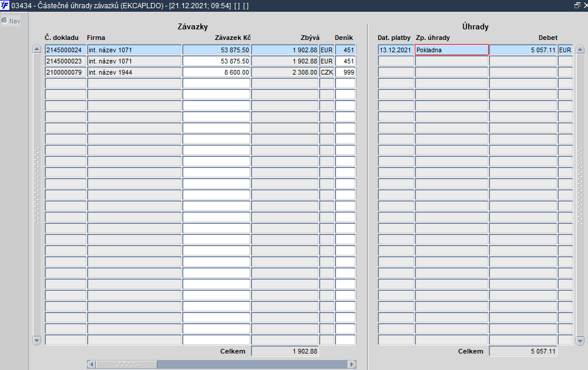588x370 pixels.
Task: Click remaining amount 2 308.00
Action: click(x=285, y=72)
